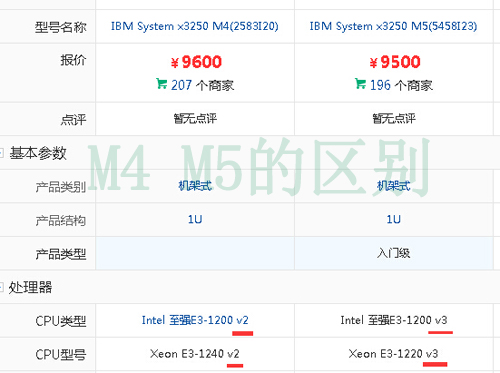Click the 点评 row label
This screenshot has width=500, height=373.
(x=73, y=119)
